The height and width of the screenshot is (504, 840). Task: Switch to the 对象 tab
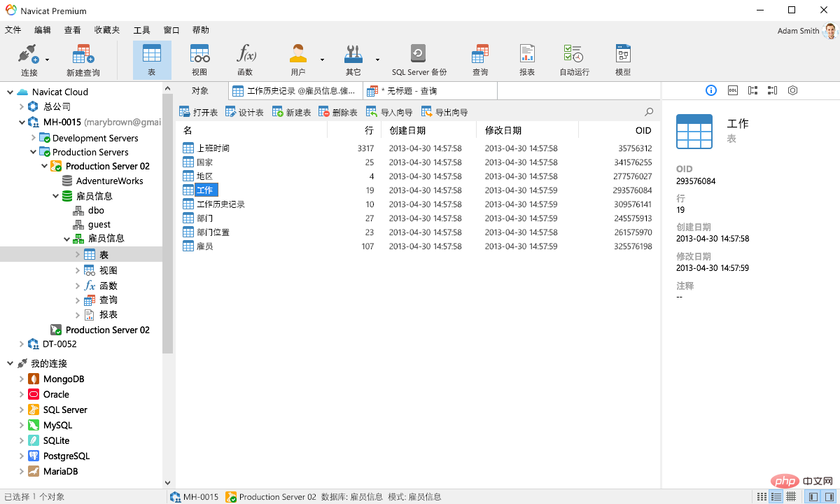pyautogui.click(x=200, y=91)
